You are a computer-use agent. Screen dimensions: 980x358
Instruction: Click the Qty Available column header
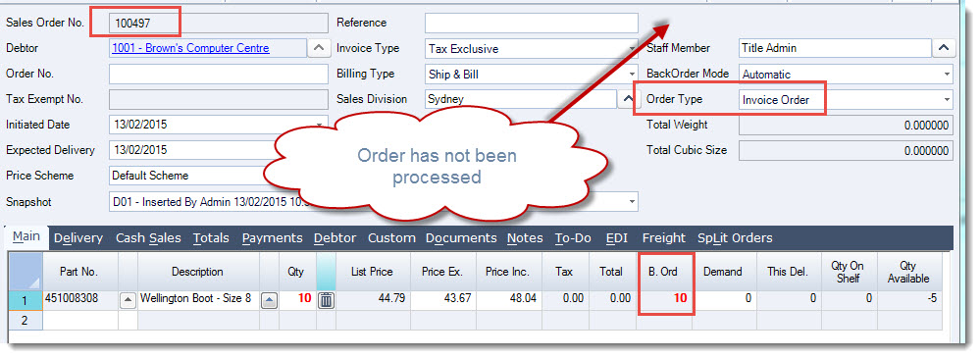[908, 272]
